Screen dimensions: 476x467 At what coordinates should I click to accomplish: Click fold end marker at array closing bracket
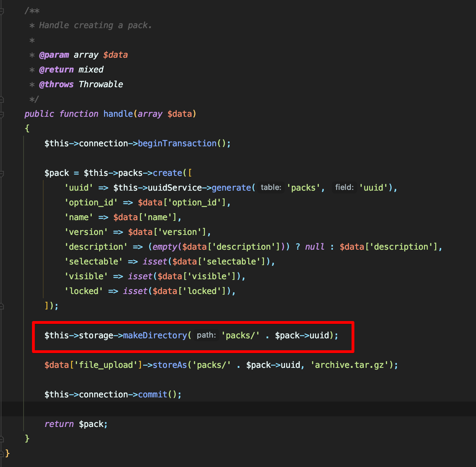2,306
